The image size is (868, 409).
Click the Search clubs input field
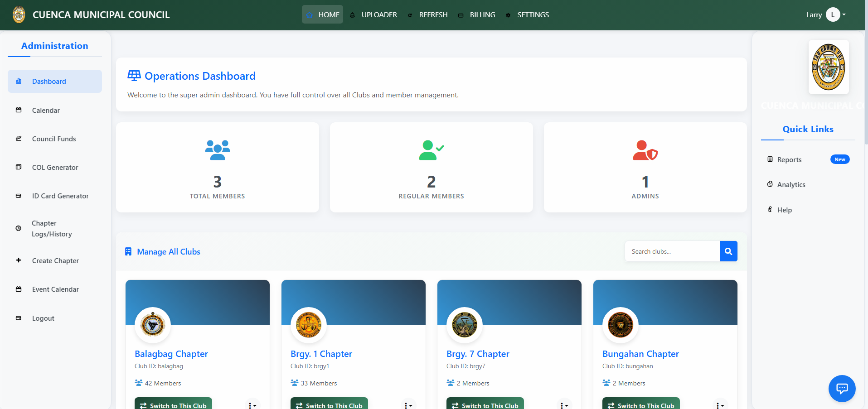coord(672,251)
